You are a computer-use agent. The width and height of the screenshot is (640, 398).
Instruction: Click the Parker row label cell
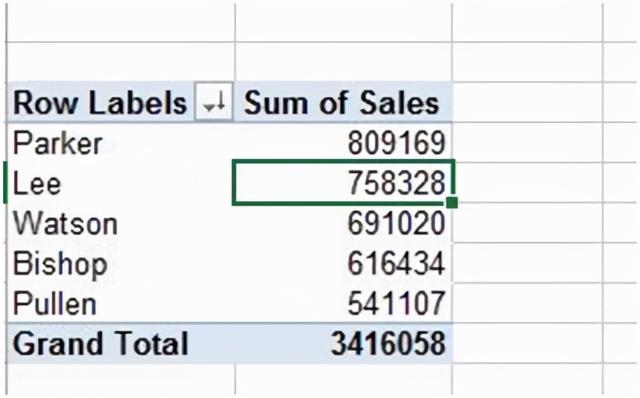click(120, 142)
